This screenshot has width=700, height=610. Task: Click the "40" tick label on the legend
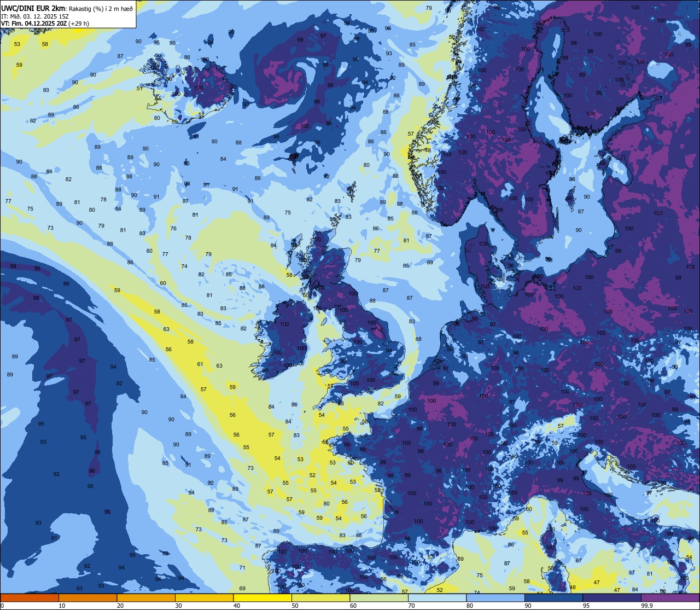pyautogui.click(x=237, y=606)
